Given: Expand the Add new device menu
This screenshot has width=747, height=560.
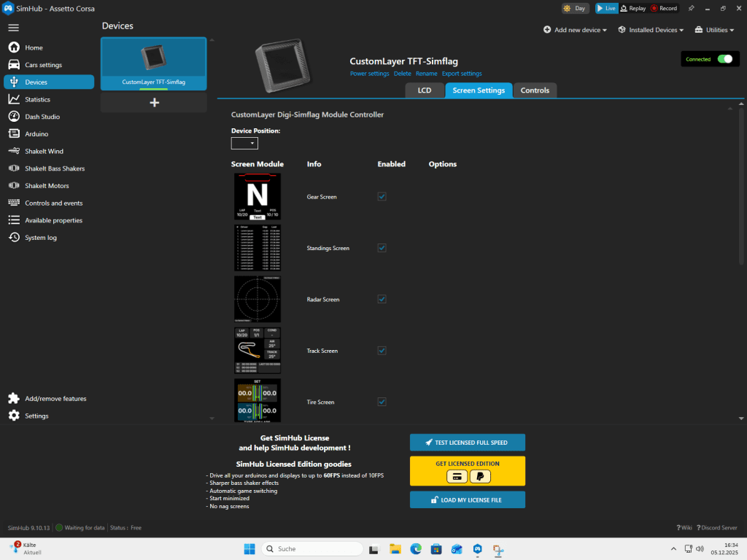Looking at the screenshot, I should coord(575,30).
